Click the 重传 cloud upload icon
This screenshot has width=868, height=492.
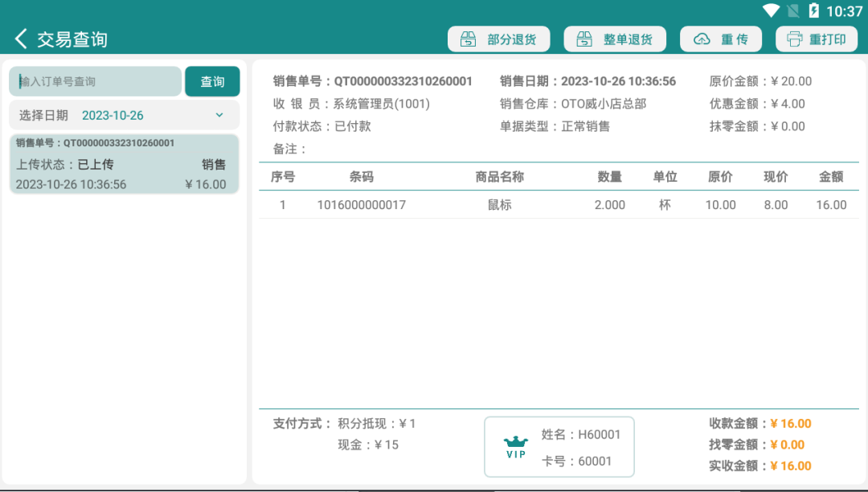(702, 39)
